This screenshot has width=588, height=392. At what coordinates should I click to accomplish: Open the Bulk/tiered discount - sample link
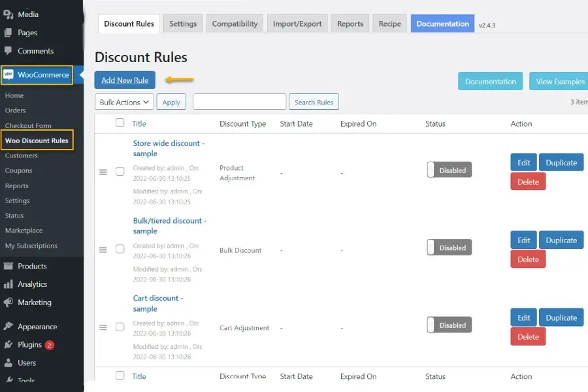coord(169,226)
